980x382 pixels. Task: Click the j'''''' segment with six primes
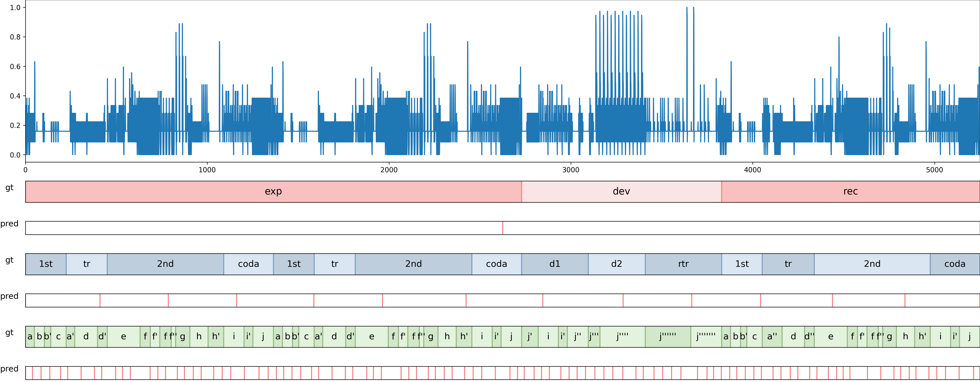(x=668, y=337)
